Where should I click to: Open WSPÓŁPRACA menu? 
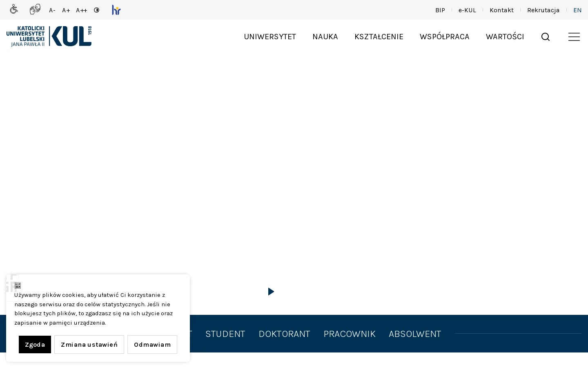coord(445,37)
